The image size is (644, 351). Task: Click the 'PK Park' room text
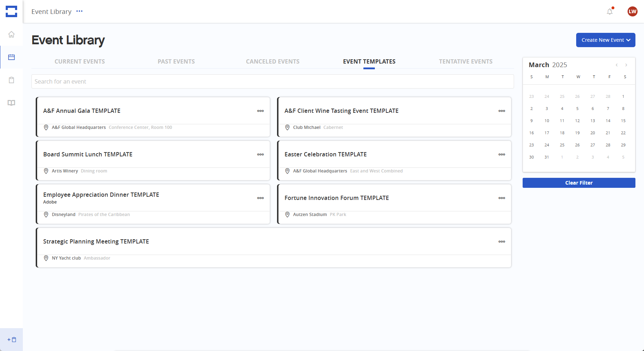(x=338, y=215)
